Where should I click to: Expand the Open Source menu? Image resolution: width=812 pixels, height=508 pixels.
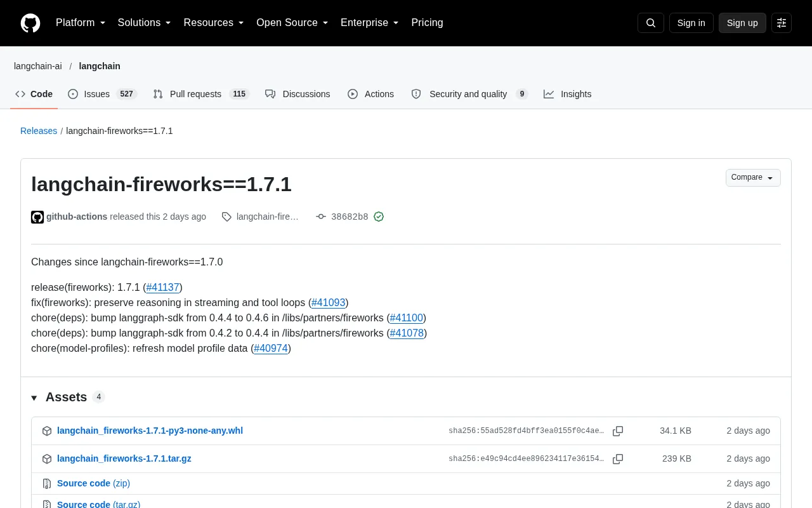tap(292, 23)
